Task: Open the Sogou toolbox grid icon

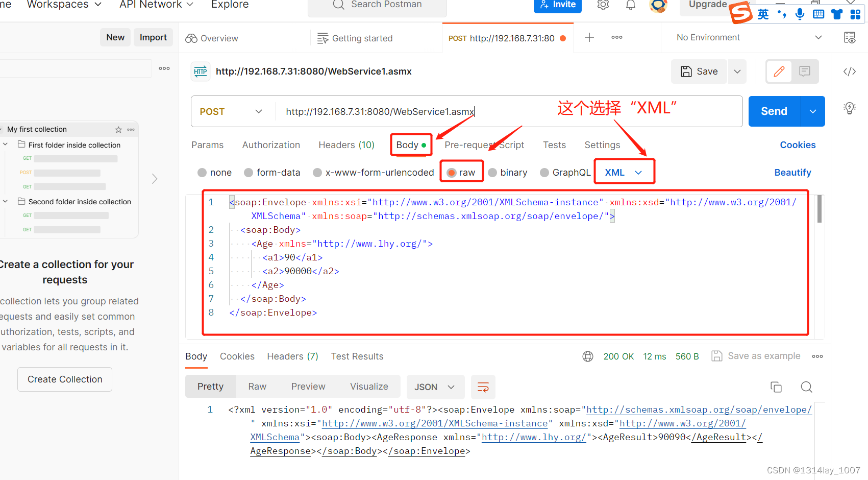Action: [x=856, y=14]
